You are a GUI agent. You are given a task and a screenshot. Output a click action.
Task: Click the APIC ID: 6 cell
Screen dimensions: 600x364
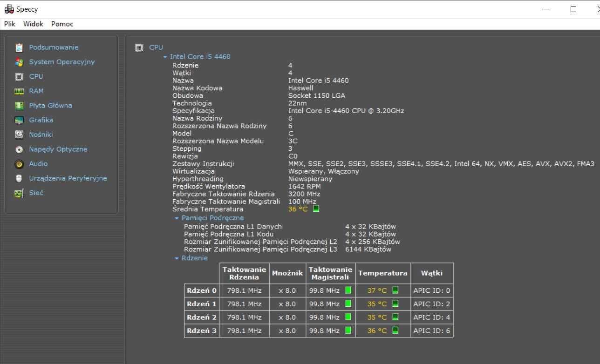click(432, 330)
